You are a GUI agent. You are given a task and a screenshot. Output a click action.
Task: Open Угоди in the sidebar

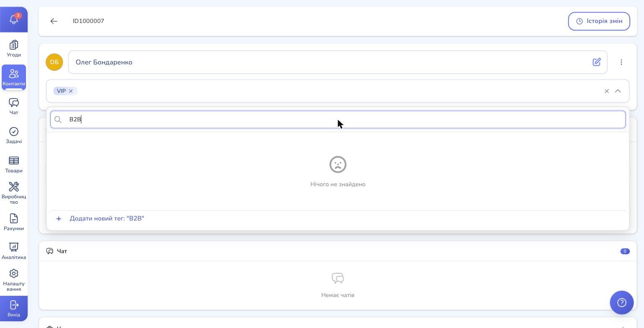[14, 49]
